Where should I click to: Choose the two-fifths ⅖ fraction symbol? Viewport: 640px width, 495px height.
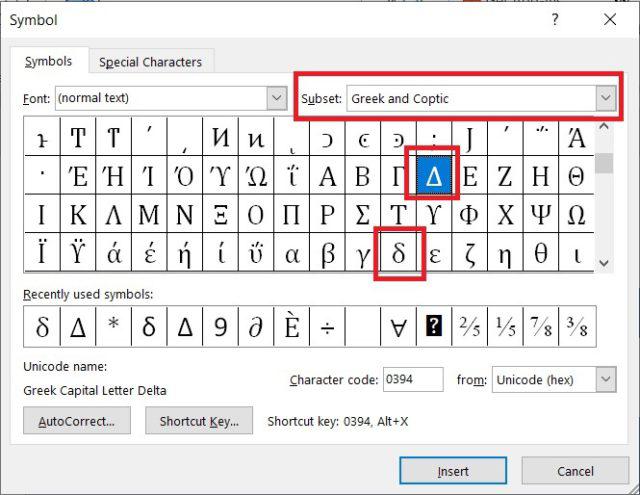(469, 326)
